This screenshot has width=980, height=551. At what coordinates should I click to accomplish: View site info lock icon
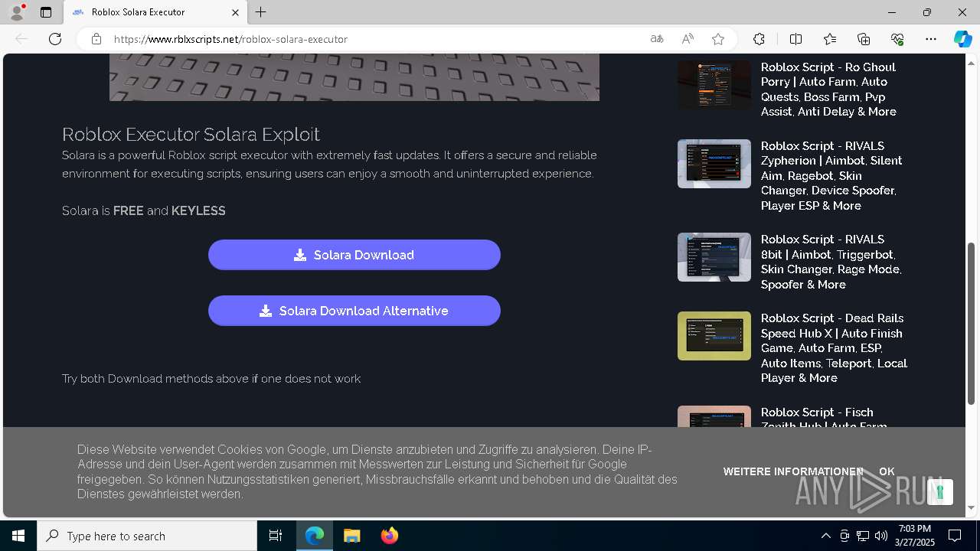click(96, 39)
